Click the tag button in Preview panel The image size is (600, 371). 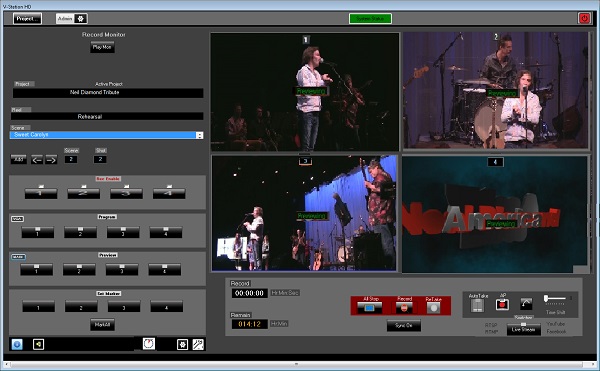tap(18, 257)
